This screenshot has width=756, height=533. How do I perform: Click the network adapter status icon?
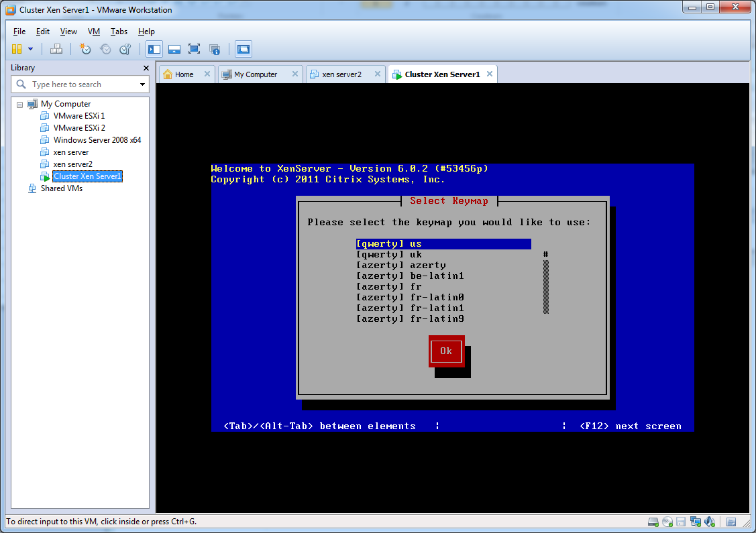(x=696, y=522)
